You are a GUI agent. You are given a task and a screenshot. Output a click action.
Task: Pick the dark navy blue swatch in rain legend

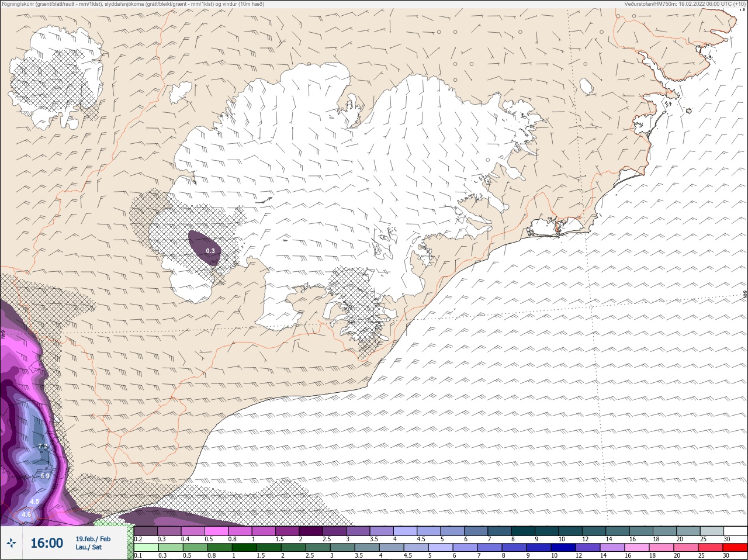point(563,548)
